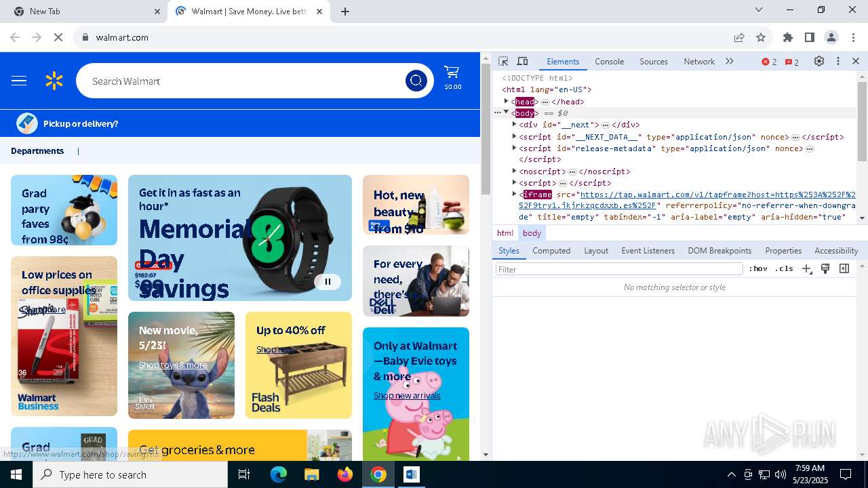Image resolution: width=868 pixels, height=488 pixels.
Task: Close the DevTools panel
Action: (x=856, y=61)
